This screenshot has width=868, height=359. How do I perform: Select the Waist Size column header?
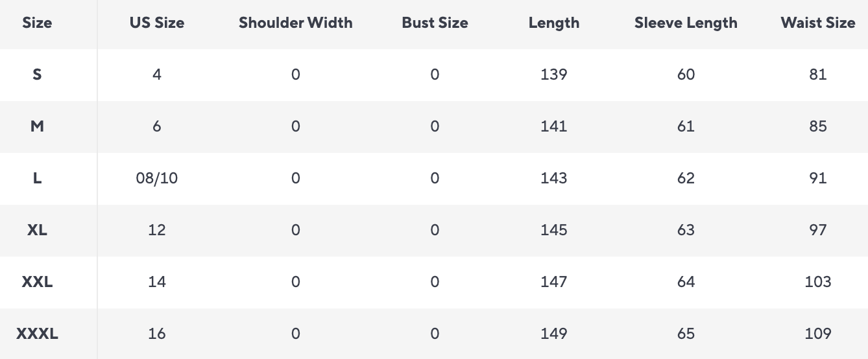click(x=818, y=23)
